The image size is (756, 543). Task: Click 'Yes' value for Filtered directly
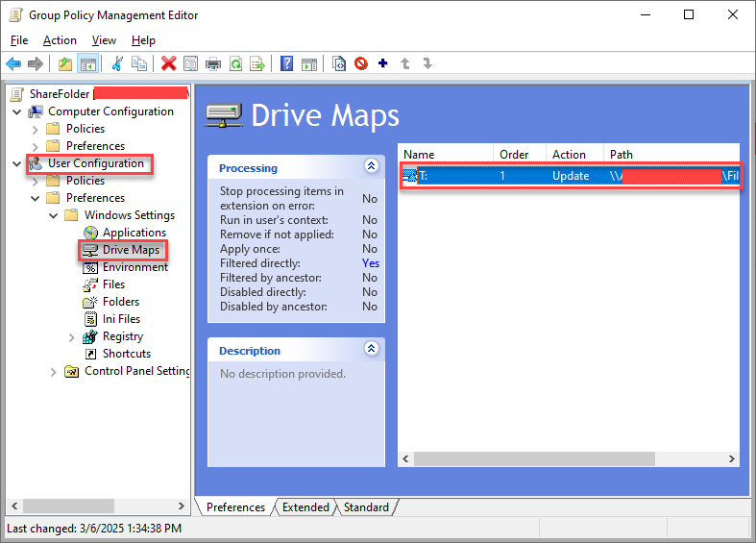click(x=370, y=263)
